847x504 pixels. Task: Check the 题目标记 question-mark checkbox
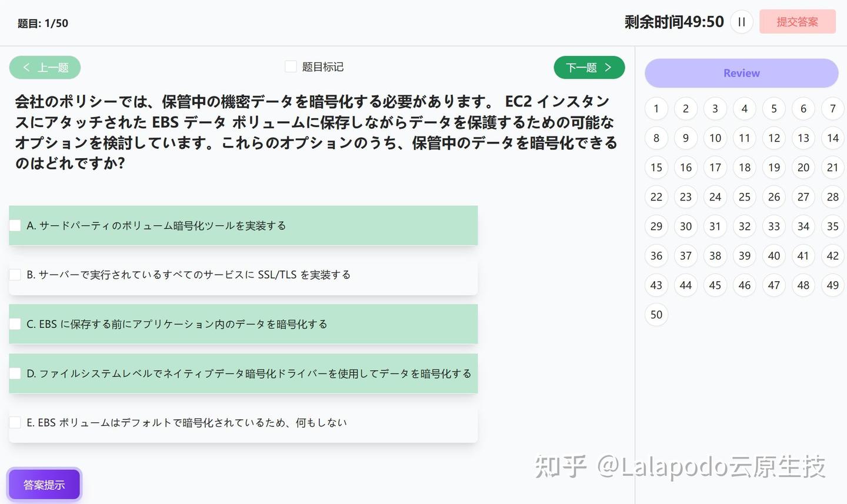click(291, 66)
